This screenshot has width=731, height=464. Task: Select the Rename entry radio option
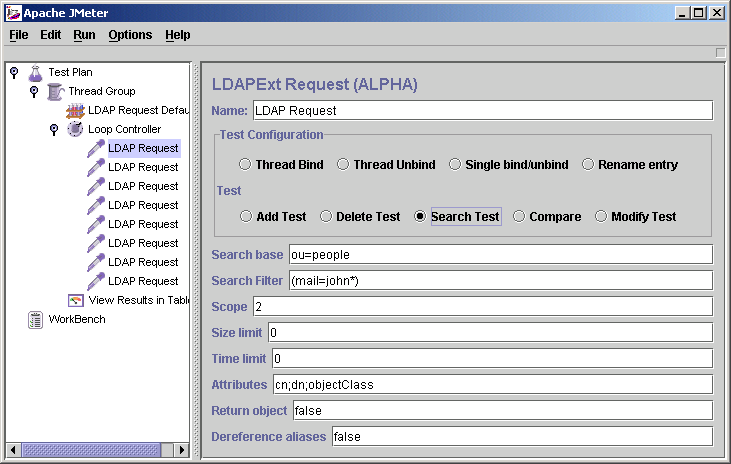coord(588,165)
